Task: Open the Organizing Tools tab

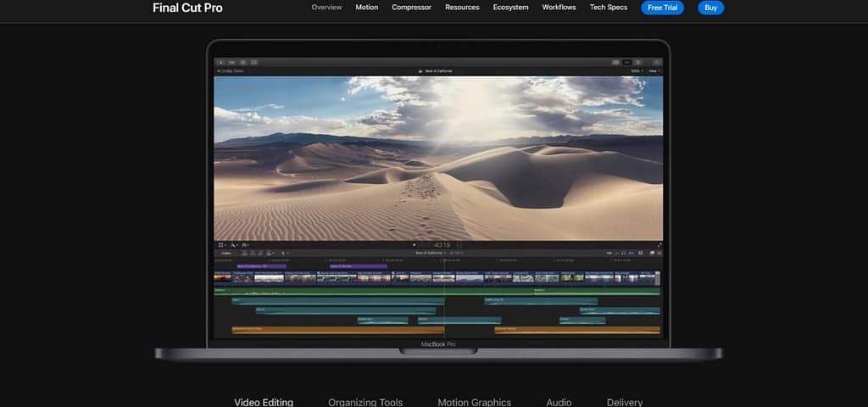Action: click(365, 402)
